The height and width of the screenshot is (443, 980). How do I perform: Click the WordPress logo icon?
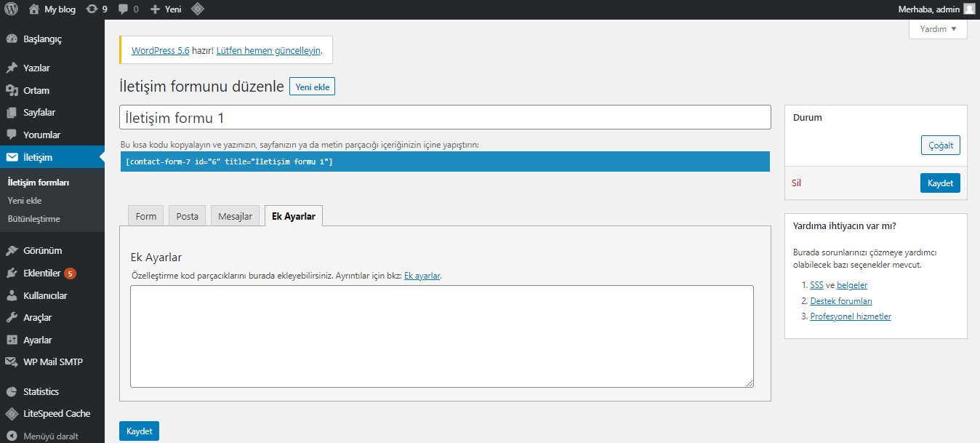(x=11, y=9)
